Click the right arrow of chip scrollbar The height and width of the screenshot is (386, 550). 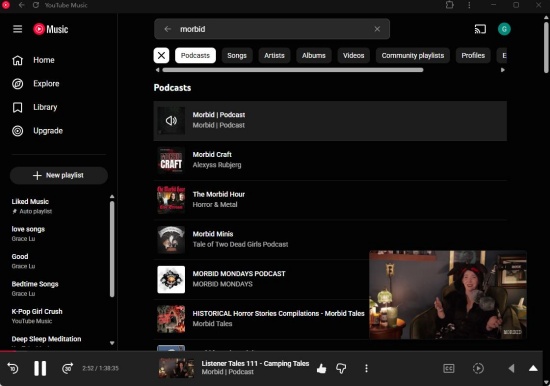[x=503, y=70]
